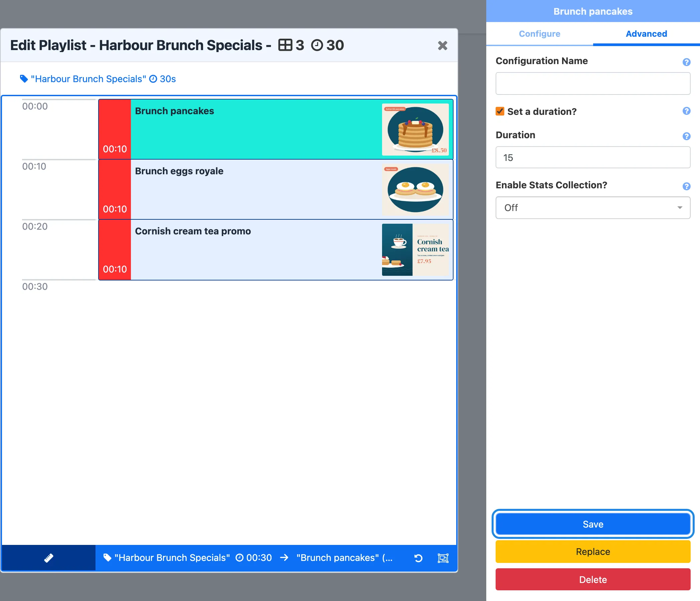The height and width of the screenshot is (601, 700).
Task: Uncheck the Set a duration checkbox
Action: click(x=500, y=111)
